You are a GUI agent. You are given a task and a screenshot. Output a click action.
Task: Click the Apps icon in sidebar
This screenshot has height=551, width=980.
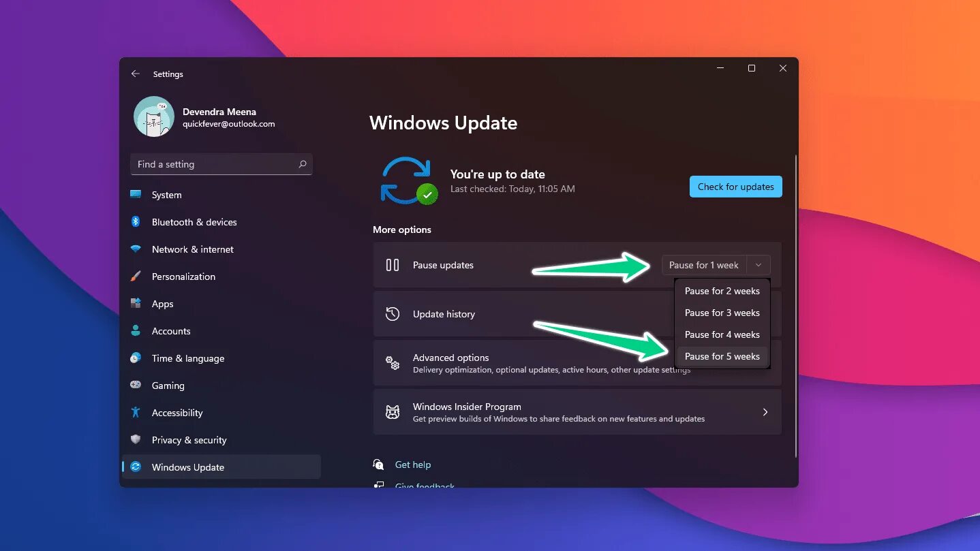coord(136,304)
